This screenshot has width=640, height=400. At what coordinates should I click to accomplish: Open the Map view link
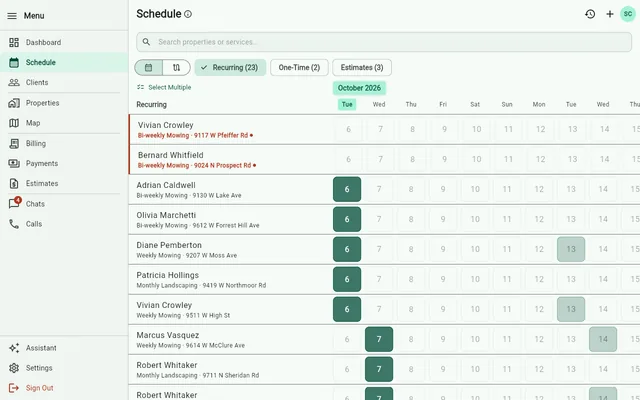pos(64,123)
